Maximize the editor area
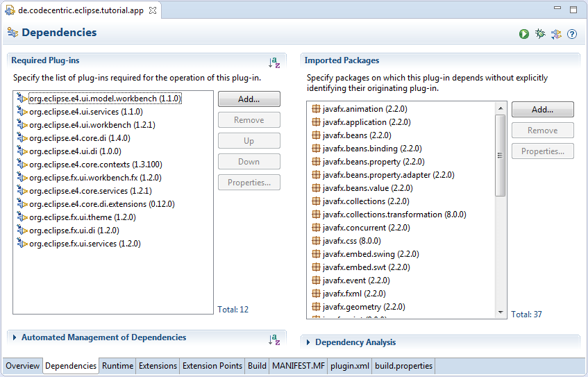The image size is (588, 377). pos(573,10)
